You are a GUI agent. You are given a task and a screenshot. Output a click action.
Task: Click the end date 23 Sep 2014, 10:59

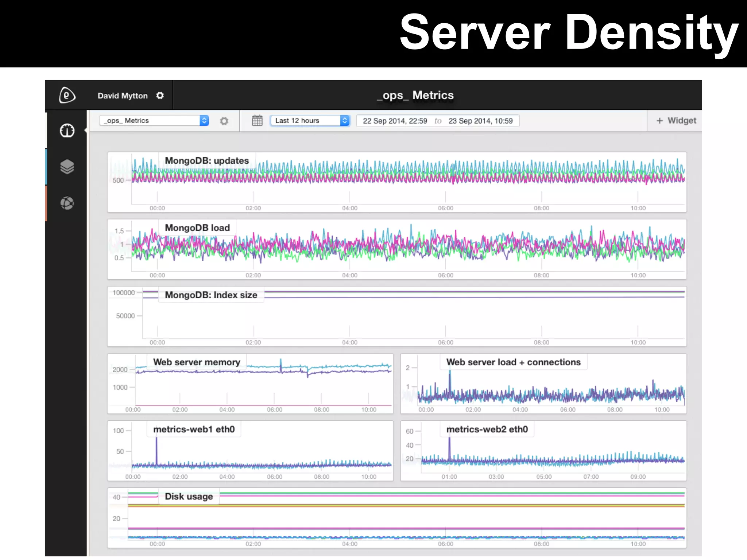click(480, 121)
